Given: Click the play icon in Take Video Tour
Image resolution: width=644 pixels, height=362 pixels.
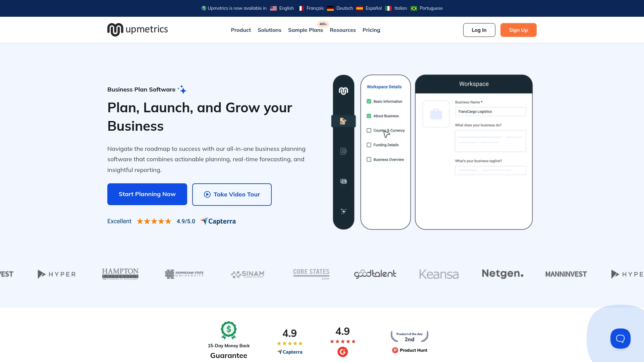Looking at the screenshot, I should 207,194.
